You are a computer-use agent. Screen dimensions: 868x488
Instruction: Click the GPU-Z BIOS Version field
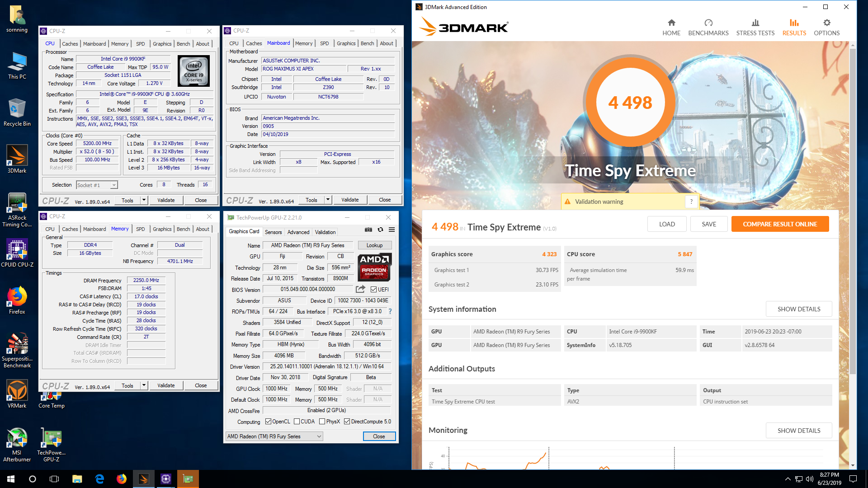click(x=307, y=289)
